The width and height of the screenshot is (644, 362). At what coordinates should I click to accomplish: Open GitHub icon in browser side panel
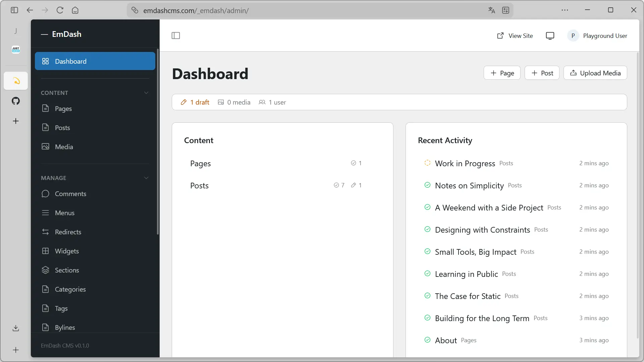(x=16, y=101)
